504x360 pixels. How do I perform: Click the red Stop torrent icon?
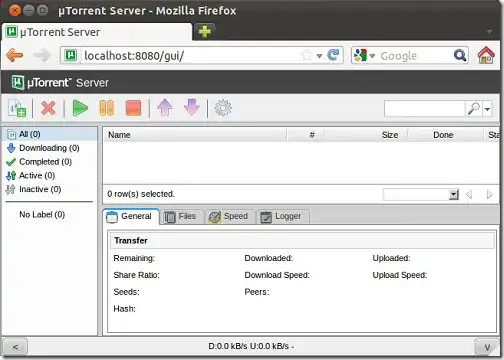[133, 108]
